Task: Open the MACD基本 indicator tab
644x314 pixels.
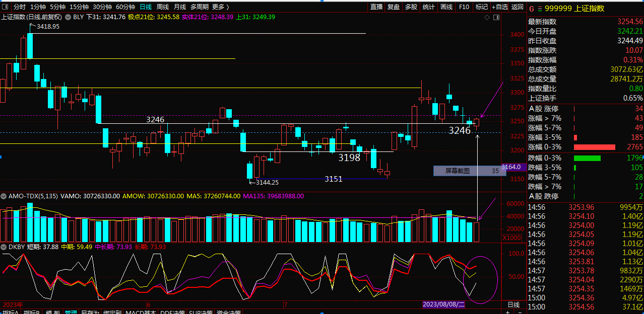Action: coord(141,312)
